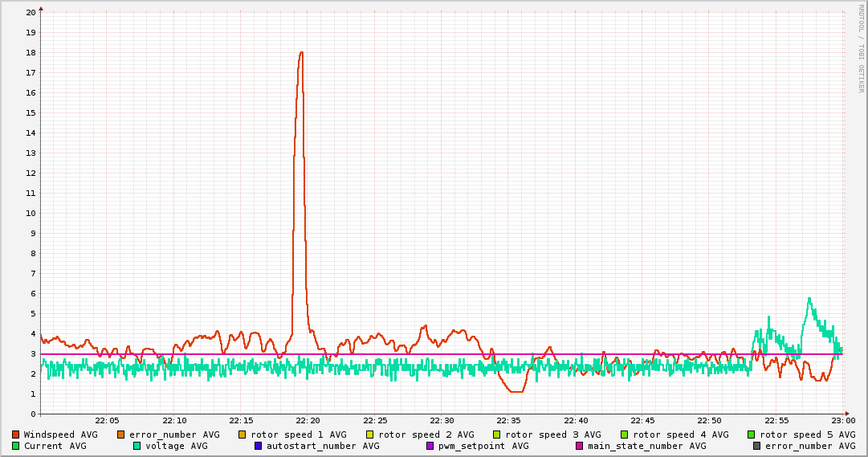Click the y-axis value 14
Screen dimensions: 868x457
(x=31, y=133)
